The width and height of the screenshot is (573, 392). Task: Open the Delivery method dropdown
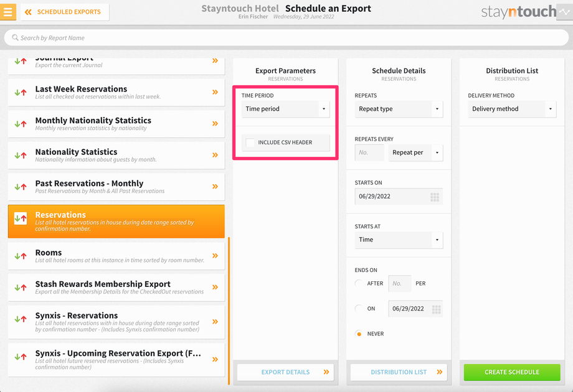point(512,109)
